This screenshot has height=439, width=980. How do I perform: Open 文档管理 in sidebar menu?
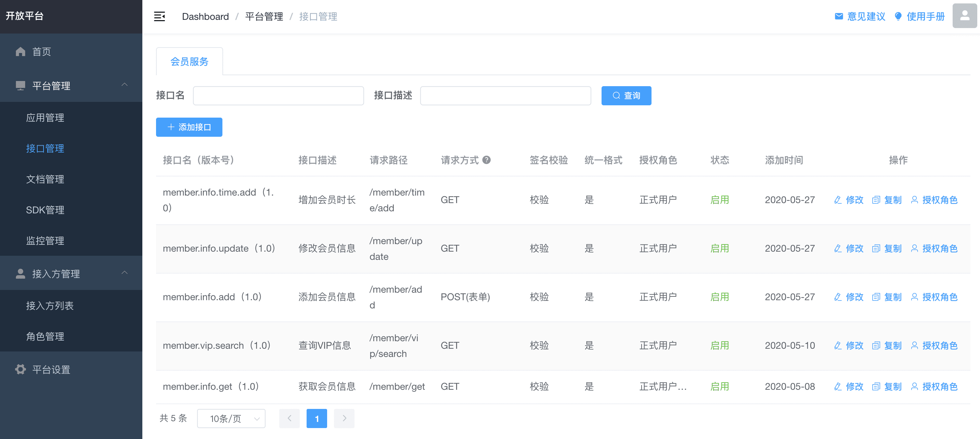[45, 179]
